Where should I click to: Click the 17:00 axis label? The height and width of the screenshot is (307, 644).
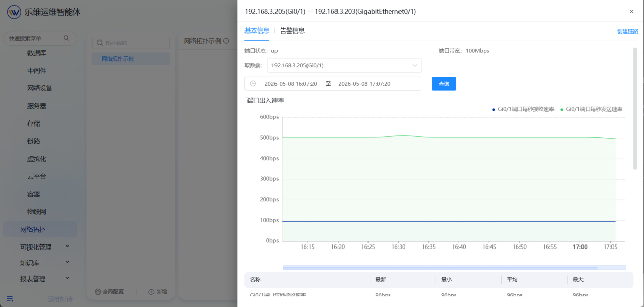point(580,247)
